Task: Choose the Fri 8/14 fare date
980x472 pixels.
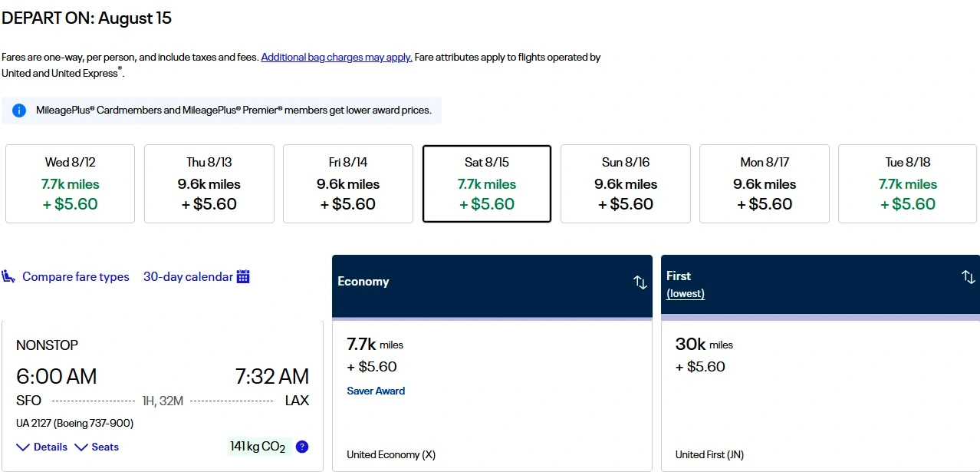Action: pyautogui.click(x=347, y=183)
